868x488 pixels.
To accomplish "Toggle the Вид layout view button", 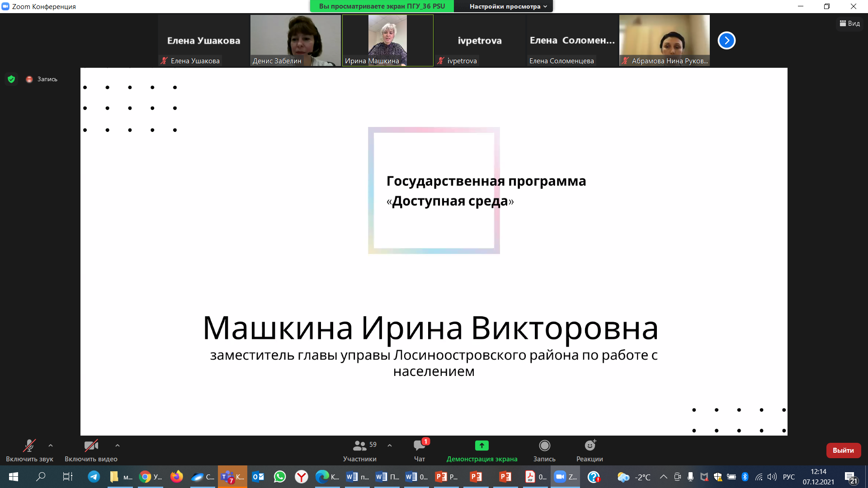I will click(x=849, y=23).
